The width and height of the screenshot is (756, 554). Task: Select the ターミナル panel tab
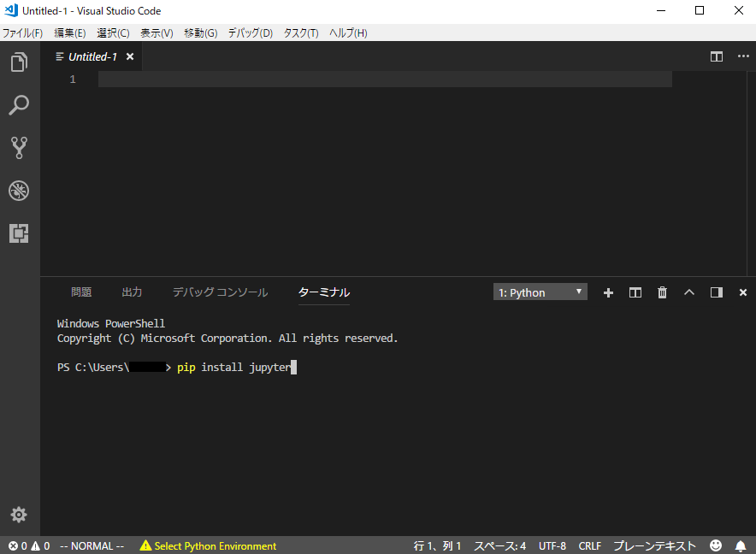324,292
